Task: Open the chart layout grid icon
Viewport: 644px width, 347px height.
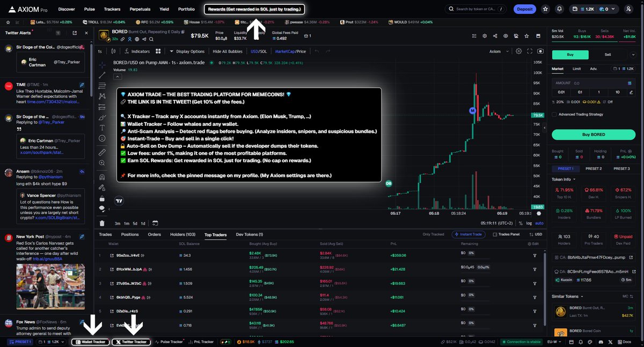Action: tap(158, 52)
